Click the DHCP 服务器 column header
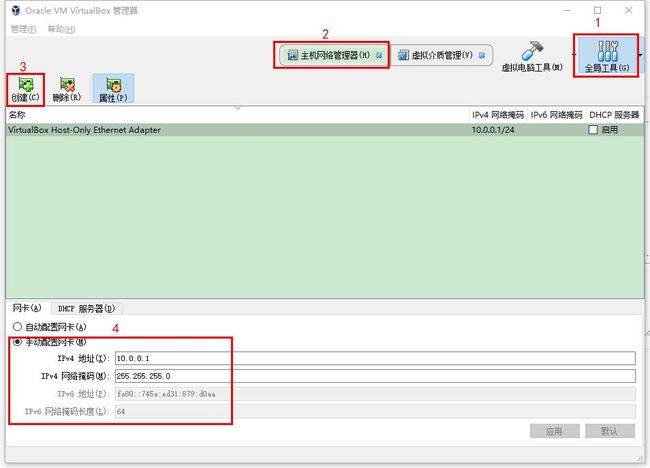Image resolution: width=650 pixels, height=468 pixels. [x=614, y=115]
